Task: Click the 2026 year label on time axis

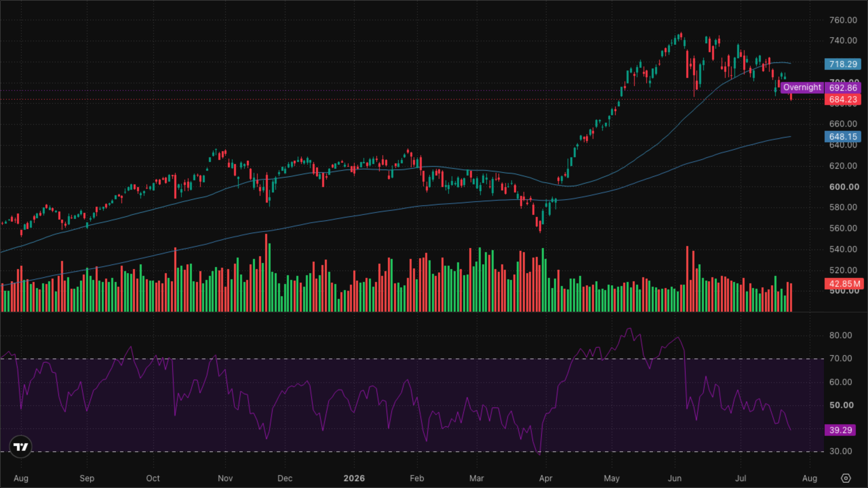Action: pos(354,478)
